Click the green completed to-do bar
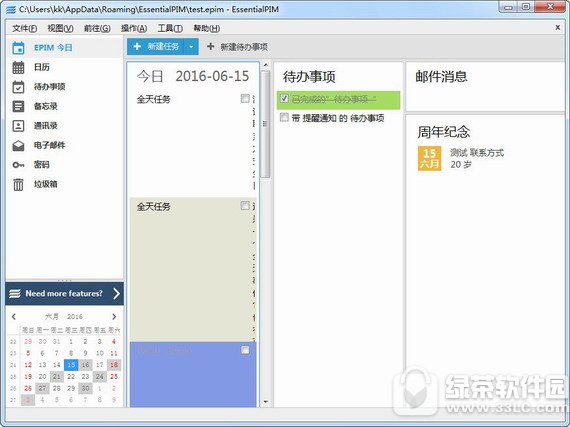570x427 pixels. 338,100
